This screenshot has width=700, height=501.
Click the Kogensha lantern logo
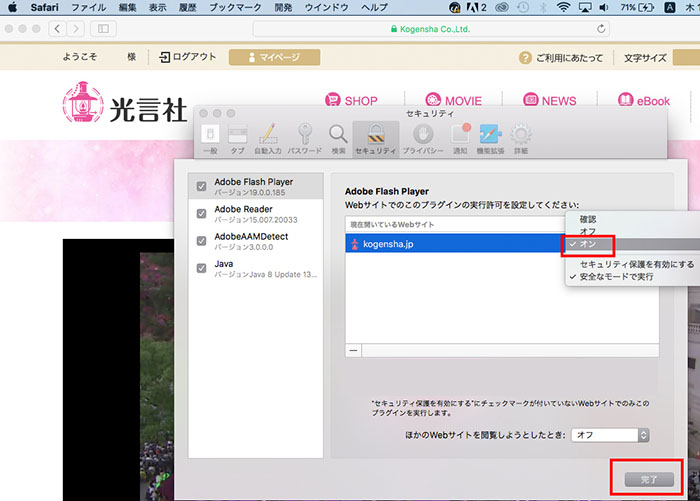(x=83, y=102)
